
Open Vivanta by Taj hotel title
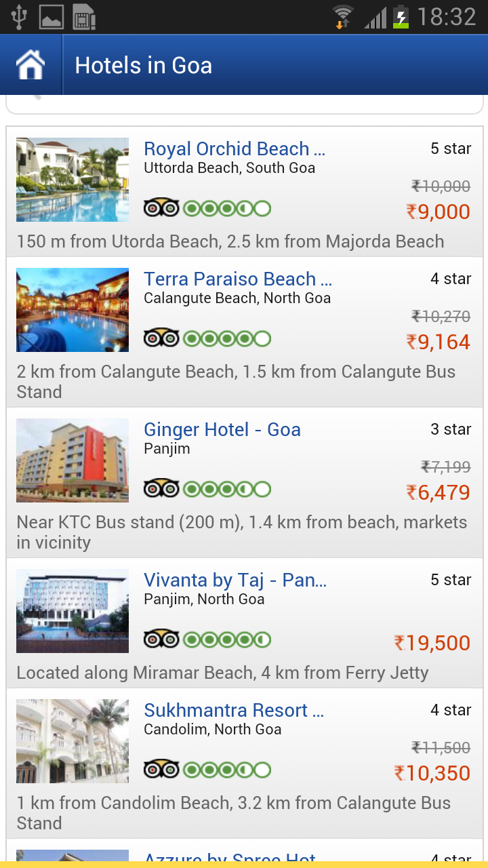235,580
